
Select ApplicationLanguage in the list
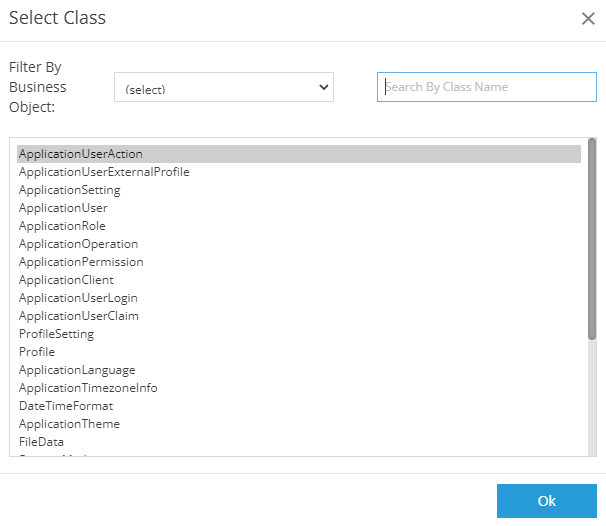coord(77,370)
